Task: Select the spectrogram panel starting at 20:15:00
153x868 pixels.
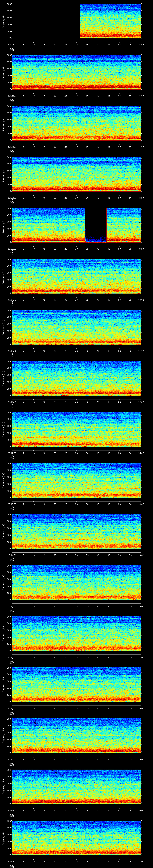Action: [x=77, y=582]
